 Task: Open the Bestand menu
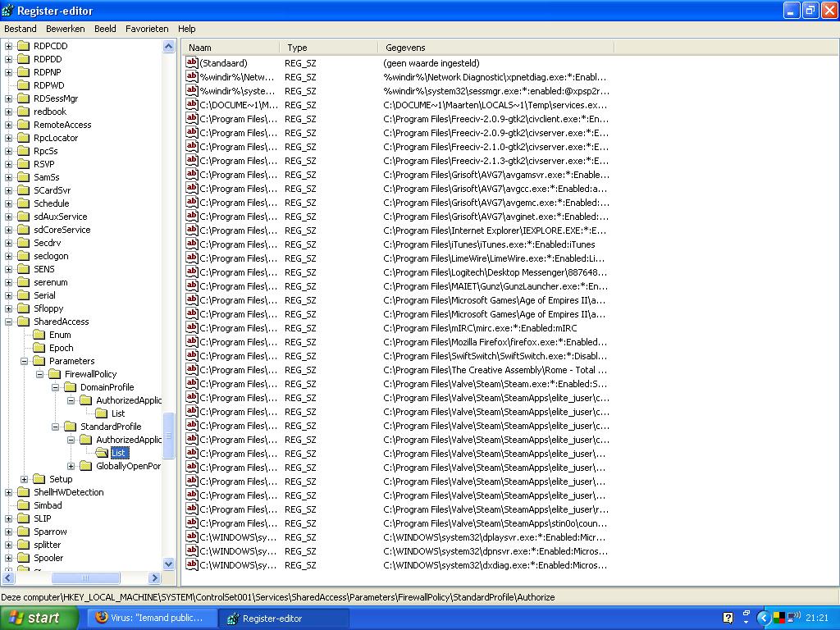tap(21, 29)
